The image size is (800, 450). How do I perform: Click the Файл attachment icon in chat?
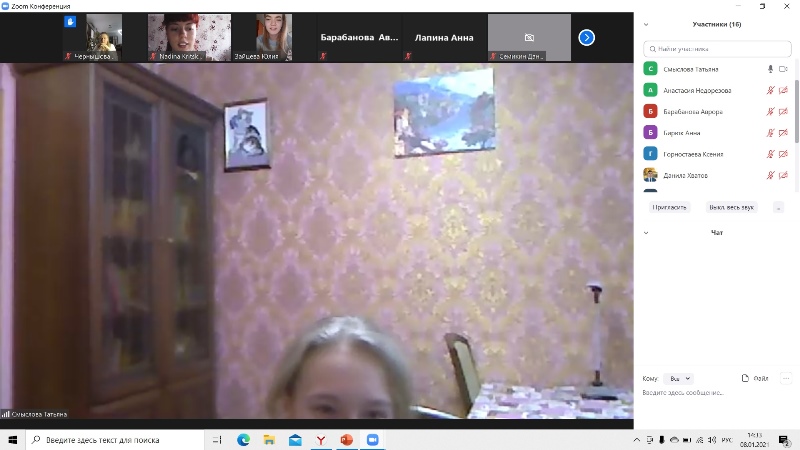click(x=745, y=378)
